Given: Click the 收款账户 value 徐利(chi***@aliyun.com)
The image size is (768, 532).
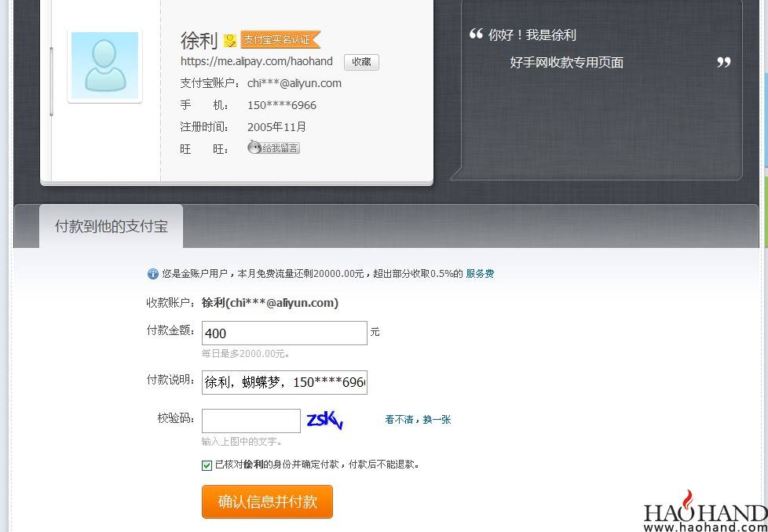Looking at the screenshot, I should point(270,303).
